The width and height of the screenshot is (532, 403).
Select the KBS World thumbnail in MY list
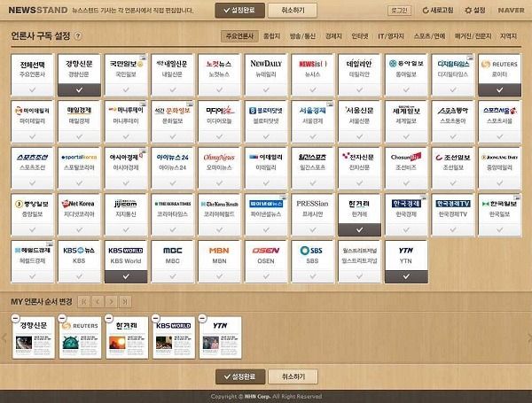coord(174,337)
